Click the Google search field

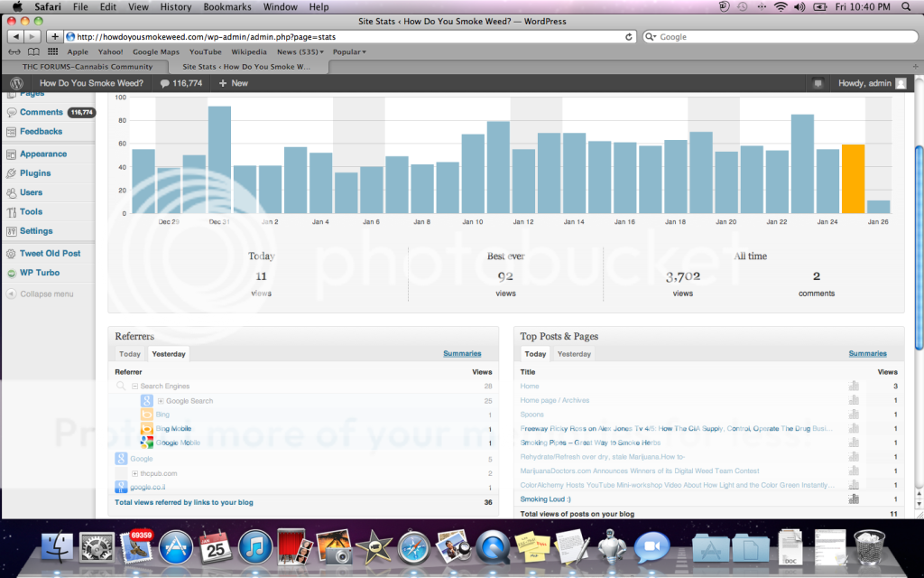pos(781,36)
